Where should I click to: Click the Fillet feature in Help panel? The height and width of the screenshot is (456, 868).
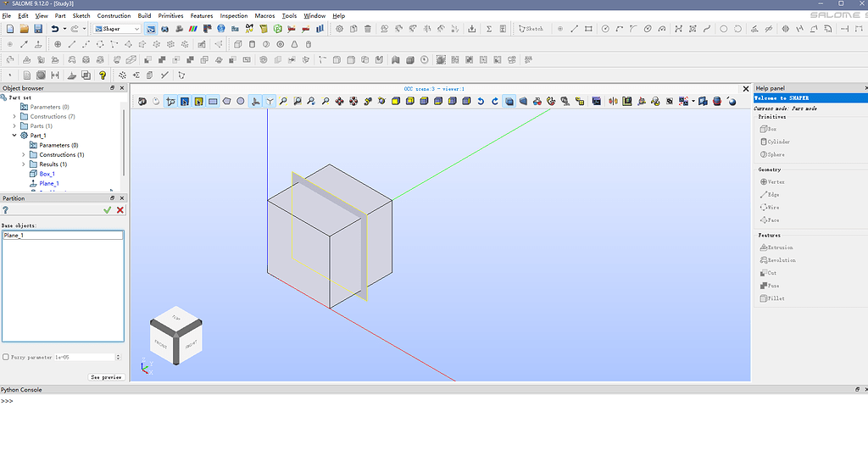pyautogui.click(x=771, y=298)
